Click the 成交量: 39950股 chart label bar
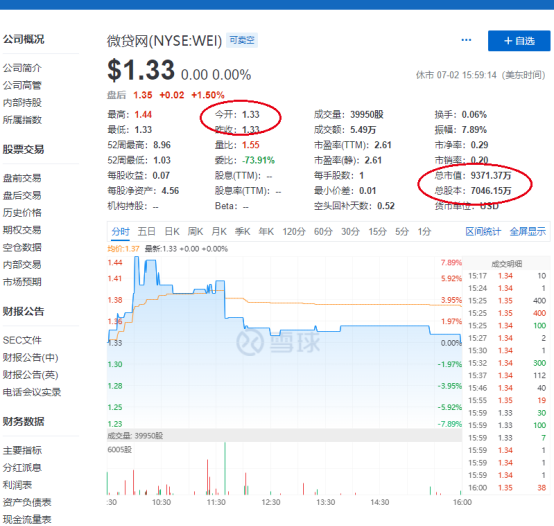Viewport: 554px width, 526px height. tap(284, 436)
